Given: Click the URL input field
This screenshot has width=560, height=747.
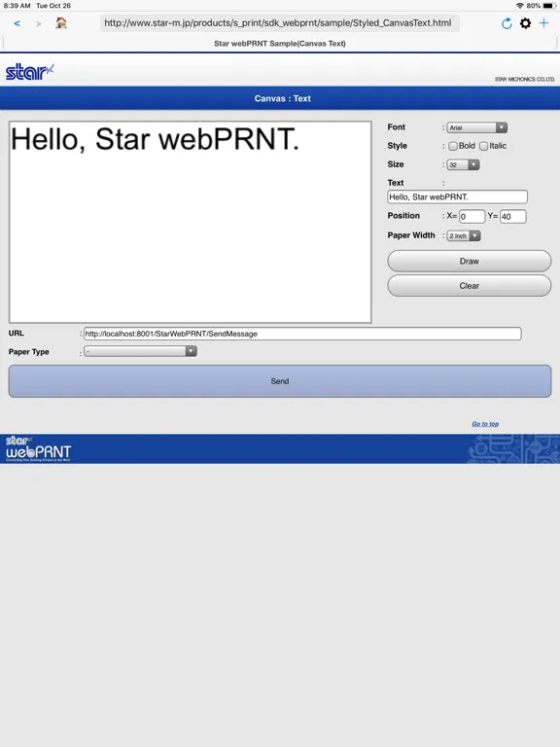Looking at the screenshot, I should coord(302,334).
